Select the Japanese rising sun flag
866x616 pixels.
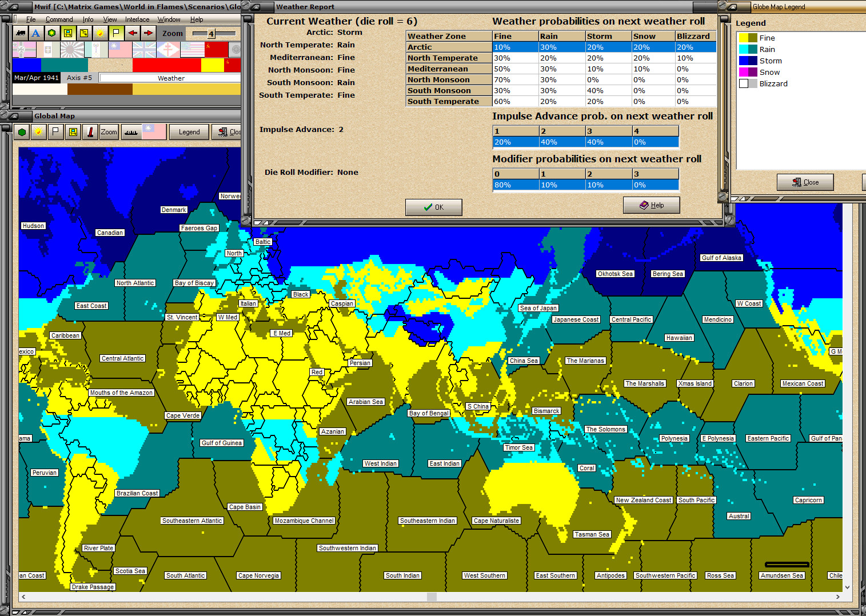coord(73,50)
